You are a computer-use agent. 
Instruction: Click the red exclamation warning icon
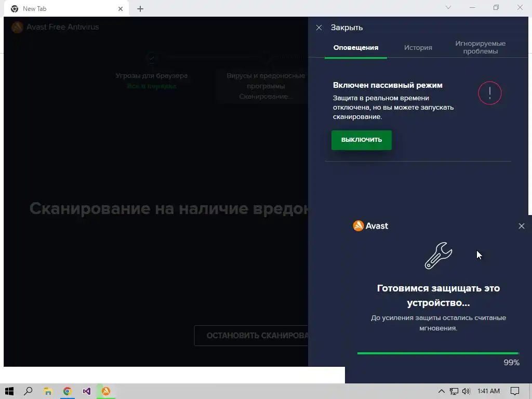pos(489,93)
